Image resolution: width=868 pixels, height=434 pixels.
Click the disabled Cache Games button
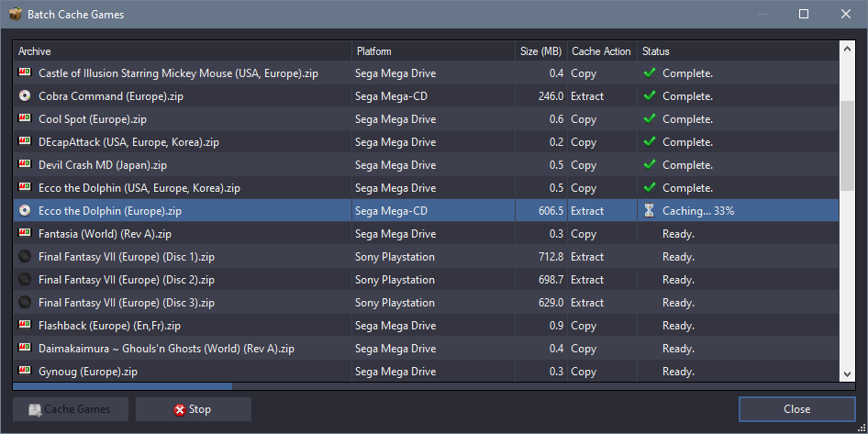(x=71, y=409)
